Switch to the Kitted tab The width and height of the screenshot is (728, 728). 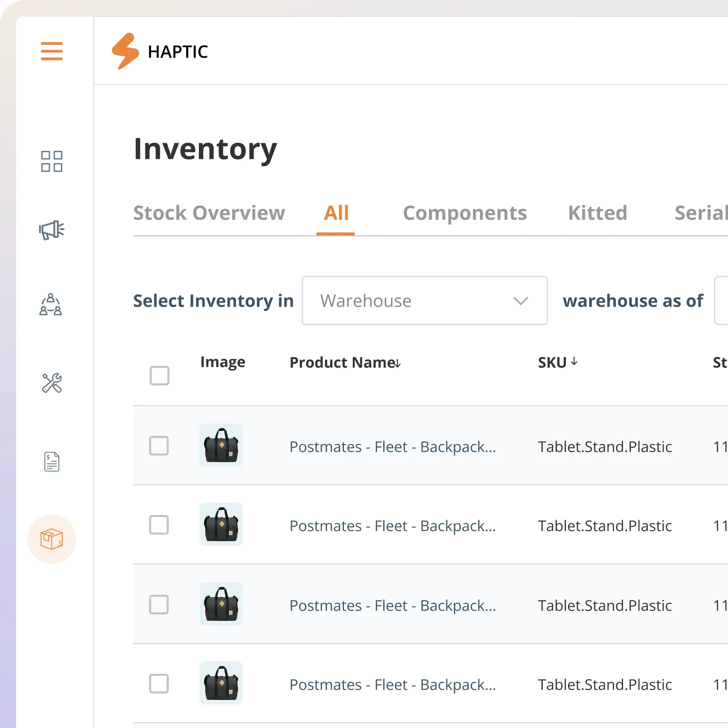pyautogui.click(x=598, y=213)
